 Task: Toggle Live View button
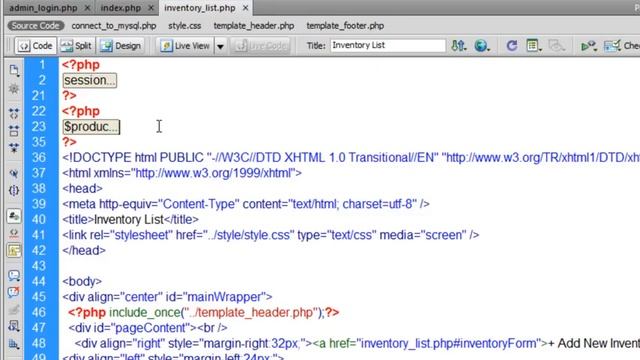click(x=185, y=46)
